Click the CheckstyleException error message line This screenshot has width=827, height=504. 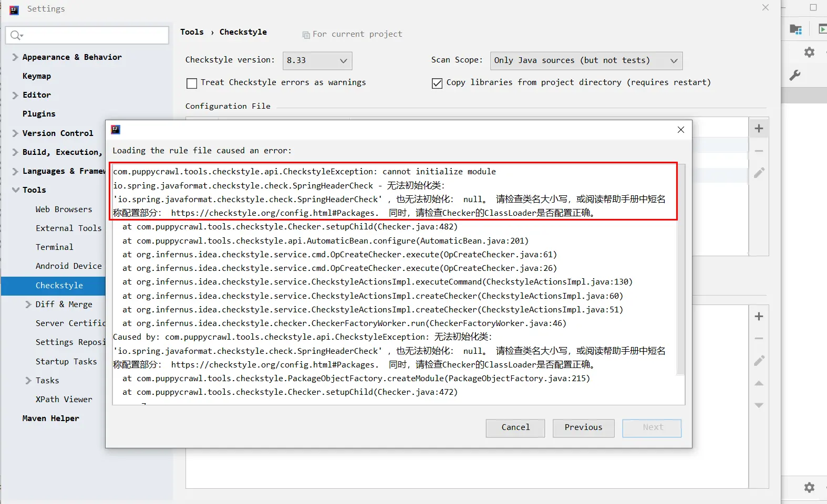pos(304,172)
